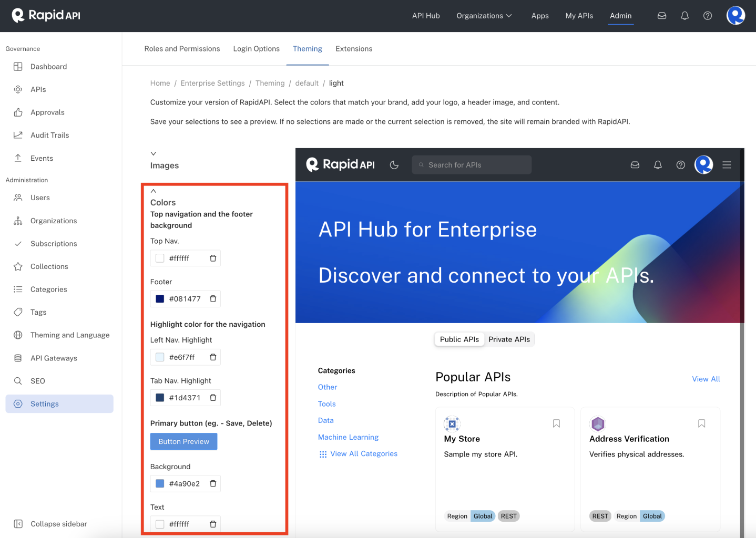Follow Enterprise Settings breadcrumb link
Viewport: 756px width, 538px height.
[x=213, y=83]
